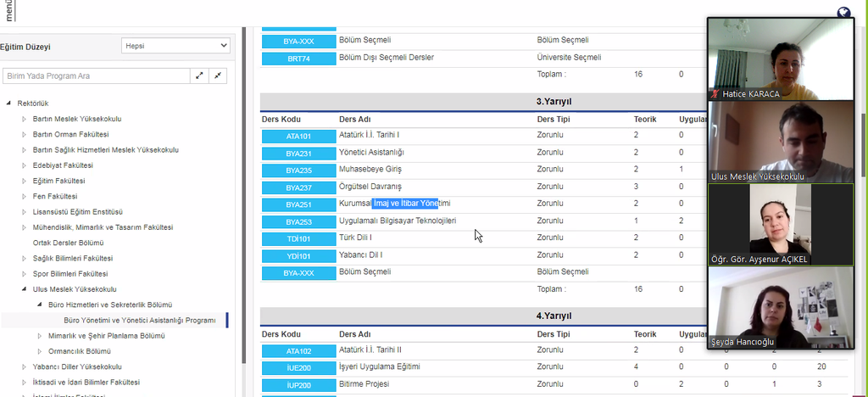This screenshot has width=868, height=397.
Task: Open course code İUE200
Action: pos(298,368)
